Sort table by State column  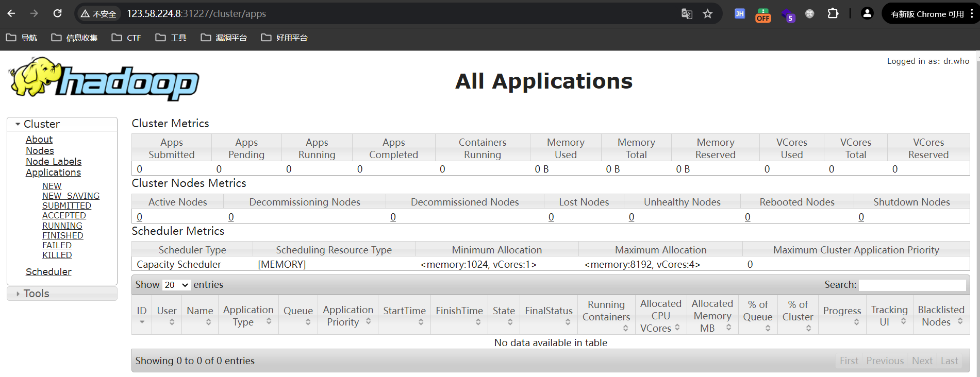[x=504, y=315]
